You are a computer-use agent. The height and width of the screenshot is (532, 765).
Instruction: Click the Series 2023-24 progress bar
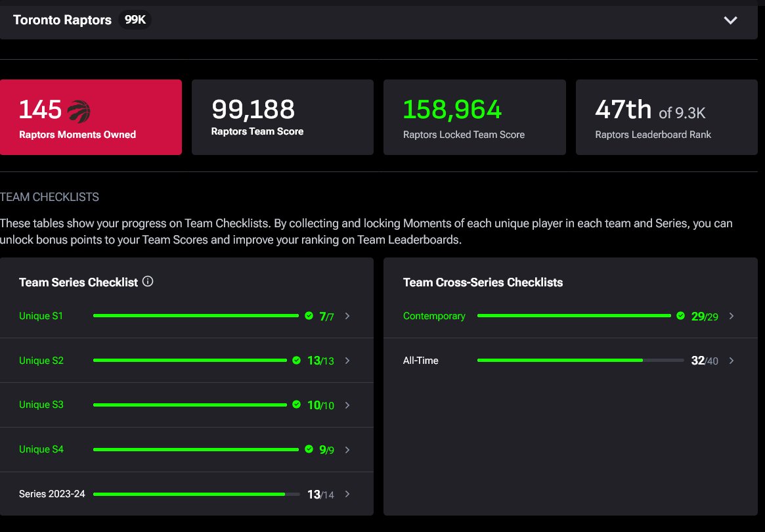tap(196, 494)
